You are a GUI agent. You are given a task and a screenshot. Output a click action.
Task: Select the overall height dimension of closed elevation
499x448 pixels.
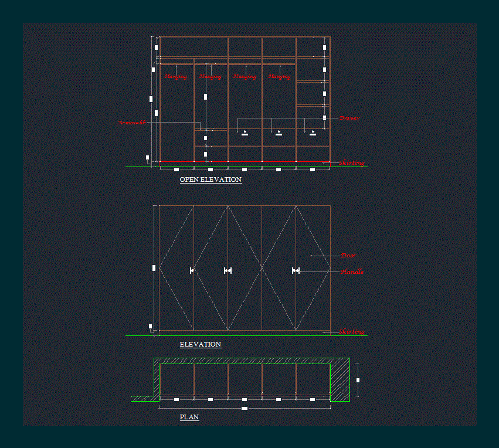[154, 267]
